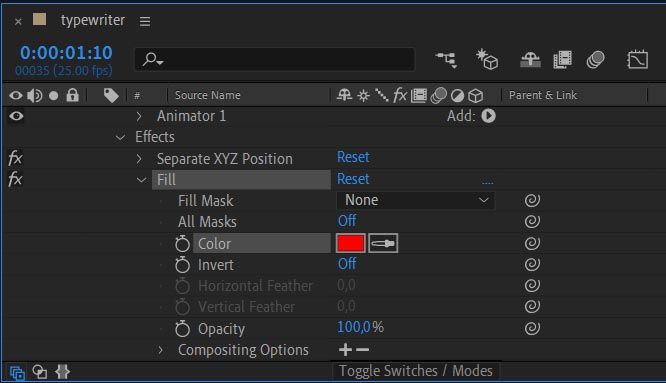Disable the Fill effect fx switch
The height and width of the screenshot is (383, 666).
[x=15, y=179]
